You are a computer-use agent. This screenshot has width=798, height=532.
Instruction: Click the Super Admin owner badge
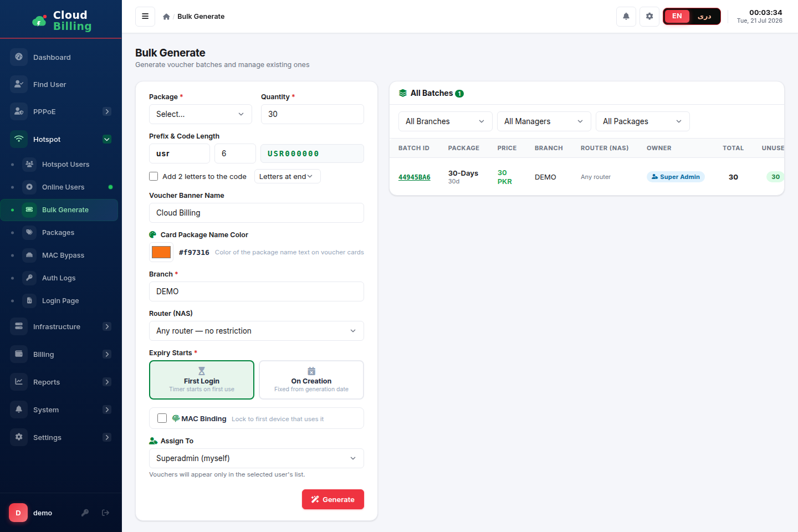tap(676, 177)
